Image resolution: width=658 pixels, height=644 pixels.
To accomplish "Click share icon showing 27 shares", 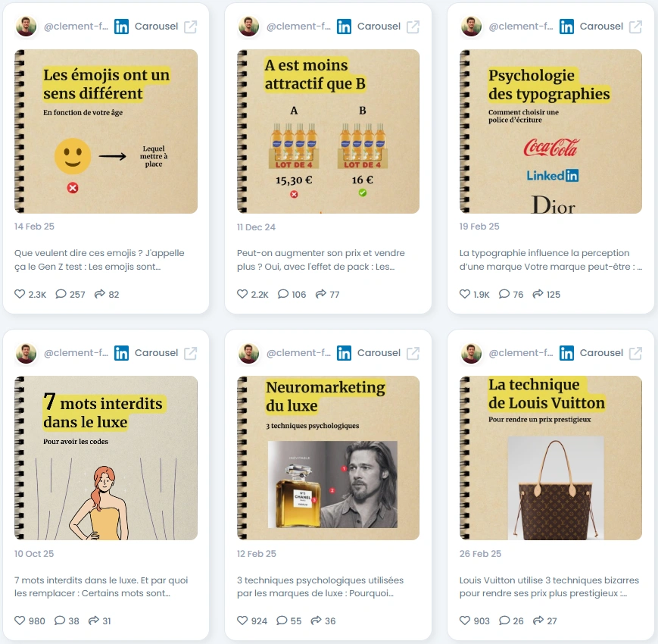I will point(538,620).
